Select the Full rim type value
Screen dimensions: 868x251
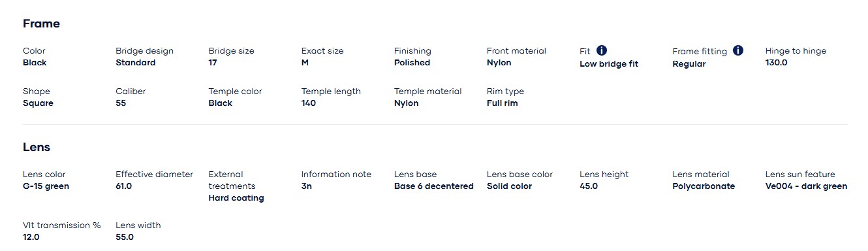tap(503, 103)
